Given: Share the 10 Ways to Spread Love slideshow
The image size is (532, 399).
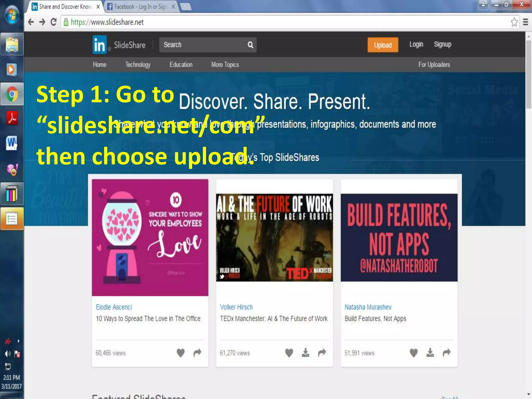Looking at the screenshot, I should pyautogui.click(x=197, y=353).
